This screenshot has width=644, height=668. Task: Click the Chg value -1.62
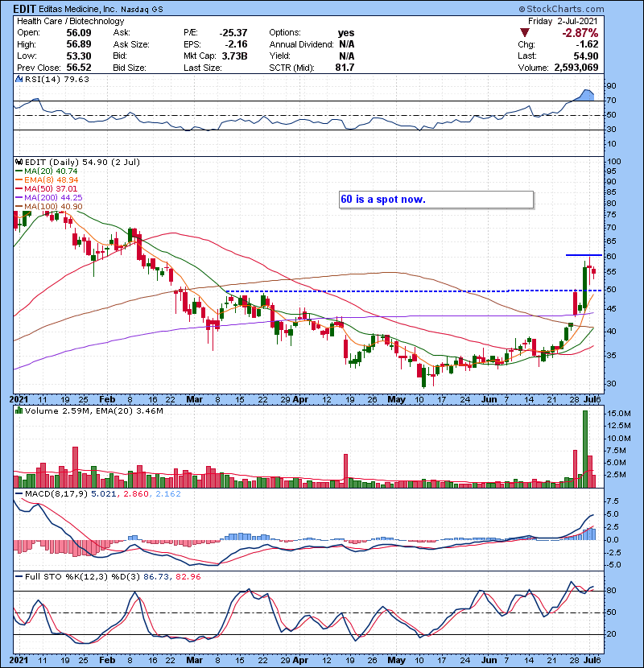[588, 44]
